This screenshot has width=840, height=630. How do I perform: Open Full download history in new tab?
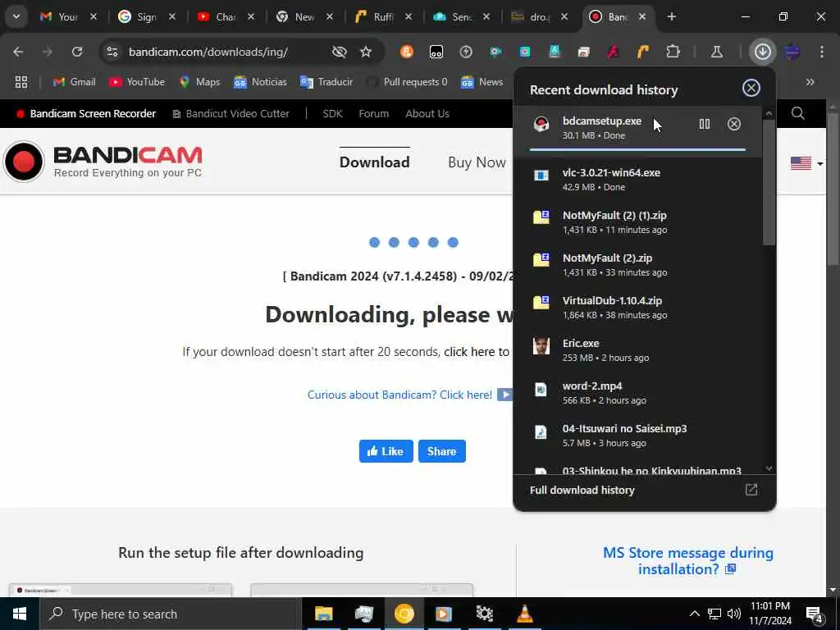751,490
